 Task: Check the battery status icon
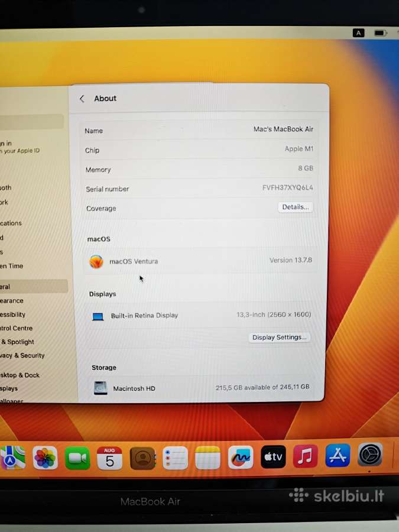380,33
